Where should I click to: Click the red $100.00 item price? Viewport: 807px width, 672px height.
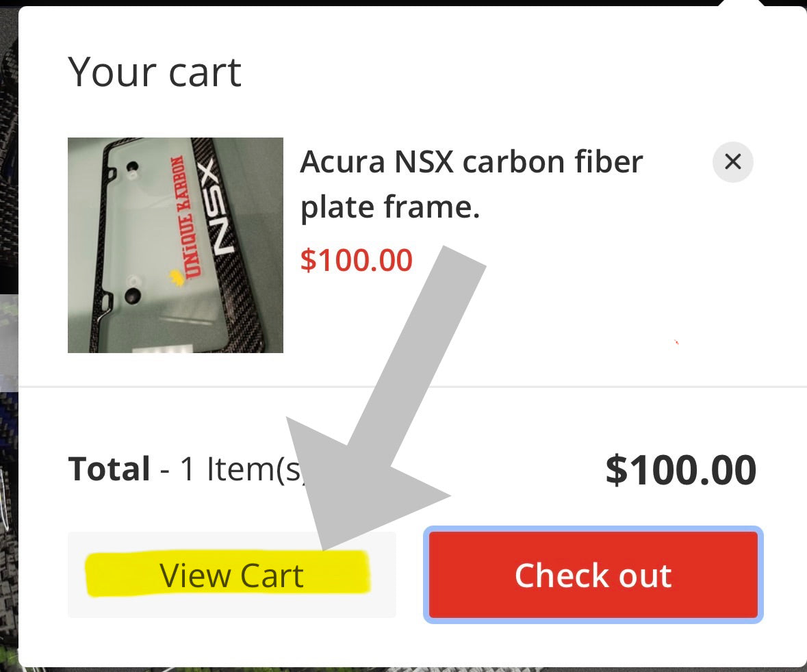(356, 261)
